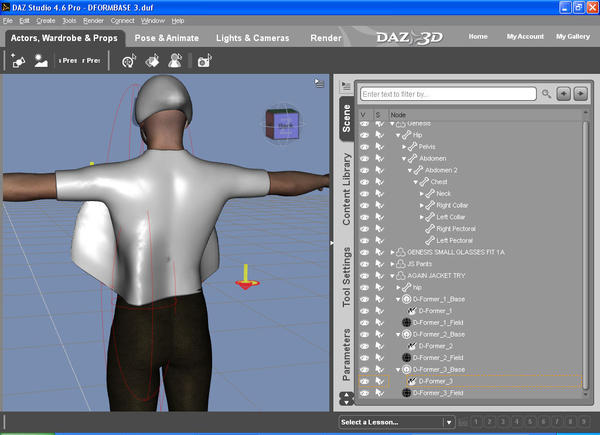Open the File menu

point(8,21)
